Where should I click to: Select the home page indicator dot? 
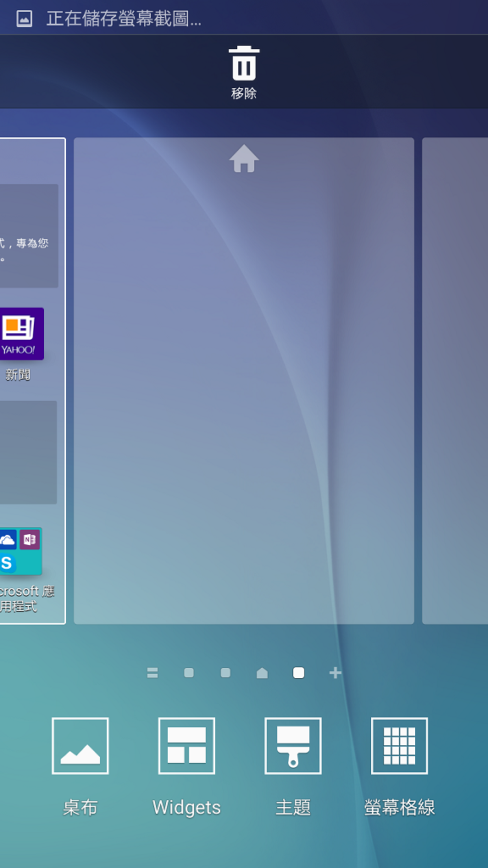[263, 672]
